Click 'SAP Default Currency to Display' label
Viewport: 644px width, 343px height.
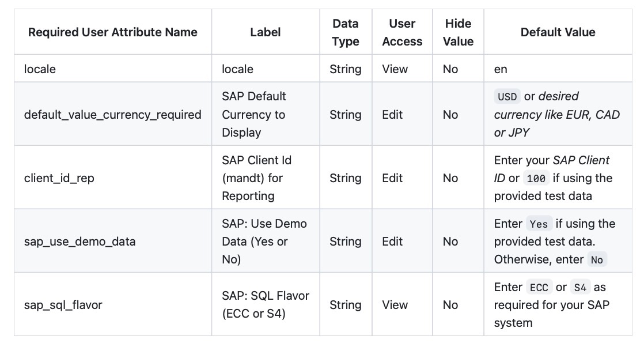pyautogui.click(x=254, y=114)
